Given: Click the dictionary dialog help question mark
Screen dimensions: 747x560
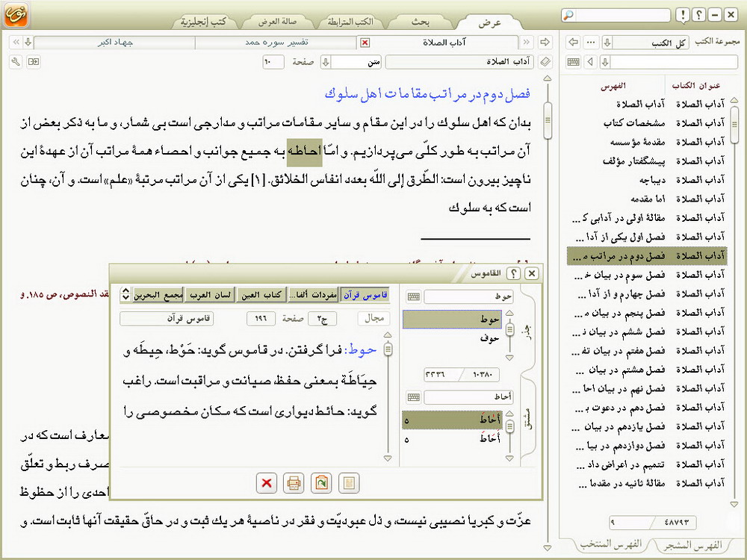Looking at the screenshot, I should pyautogui.click(x=514, y=273).
